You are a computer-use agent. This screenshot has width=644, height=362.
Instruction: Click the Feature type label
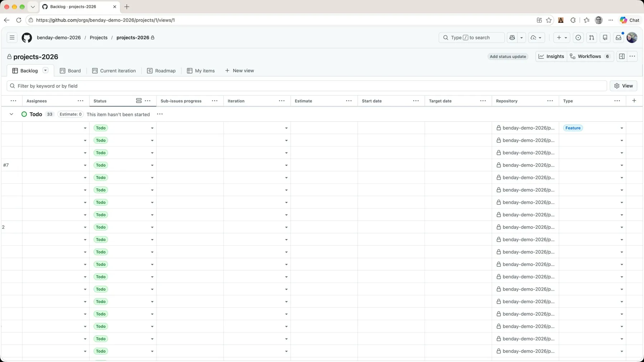pos(573,128)
